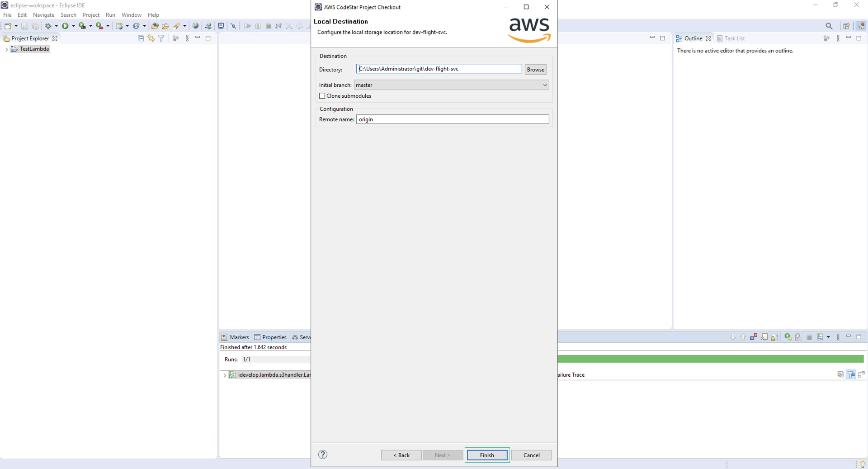Open the Test Run History dropdown arrow

[828, 337]
